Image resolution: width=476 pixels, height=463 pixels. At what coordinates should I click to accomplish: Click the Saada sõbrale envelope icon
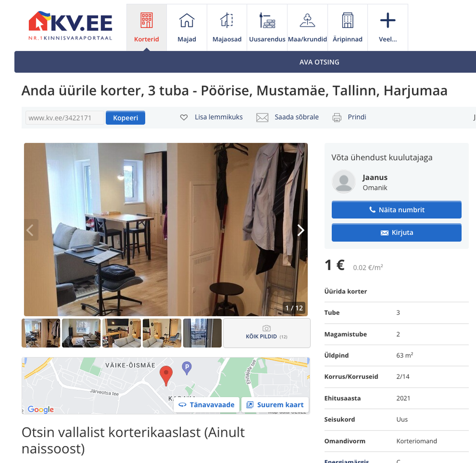(262, 118)
